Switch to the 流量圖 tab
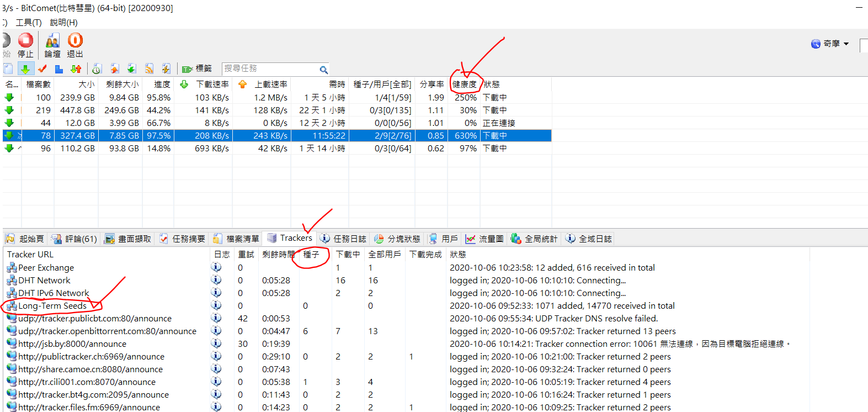Screen dimensions: 868x412 coord(484,239)
